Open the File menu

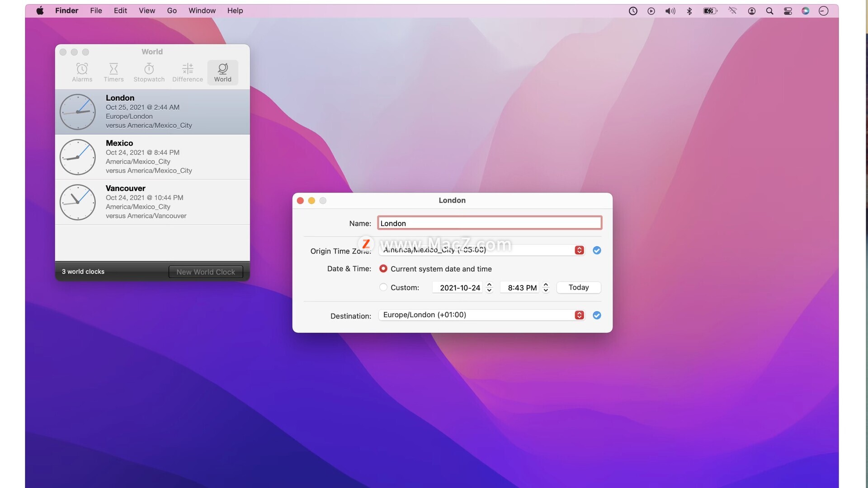point(96,11)
